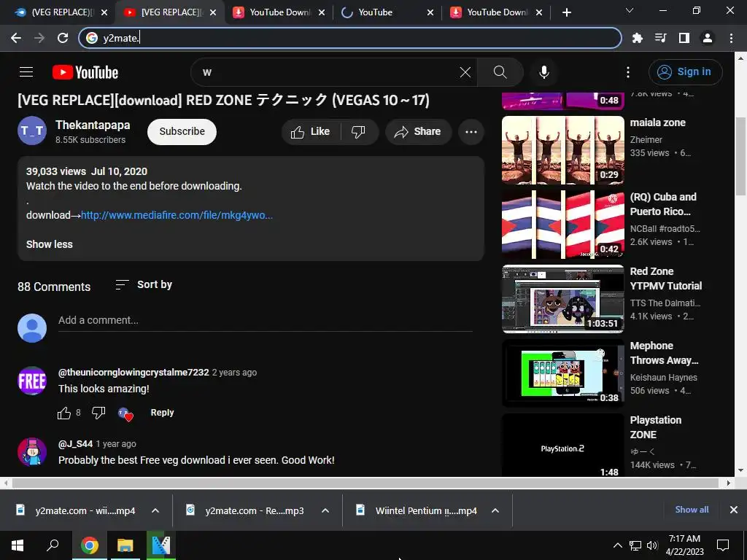The width and height of the screenshot is (747, 560).
Task: Open the YouTube hamburger guide menu
Action: click(x=26, y=72)
